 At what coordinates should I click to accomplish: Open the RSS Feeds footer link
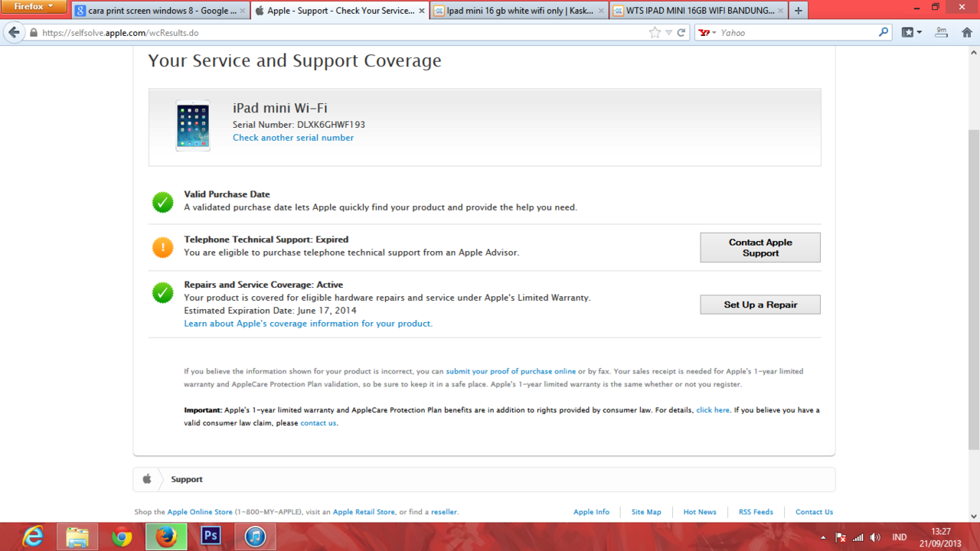(756, 512)
